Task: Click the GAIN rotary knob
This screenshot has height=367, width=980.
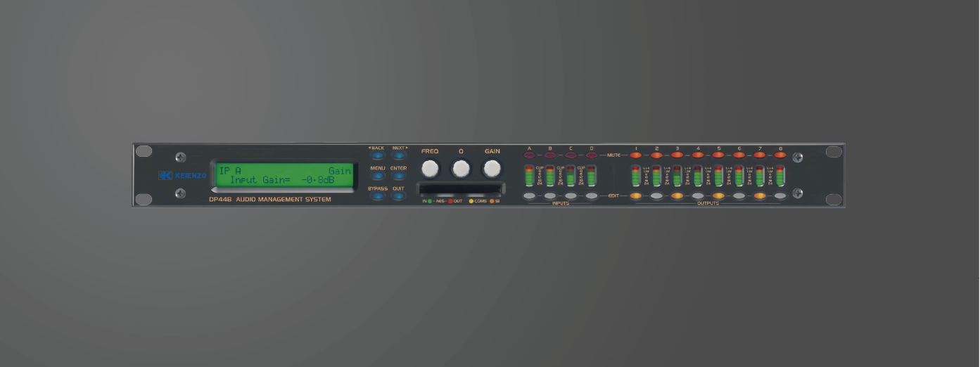Action: pos(492,168)
